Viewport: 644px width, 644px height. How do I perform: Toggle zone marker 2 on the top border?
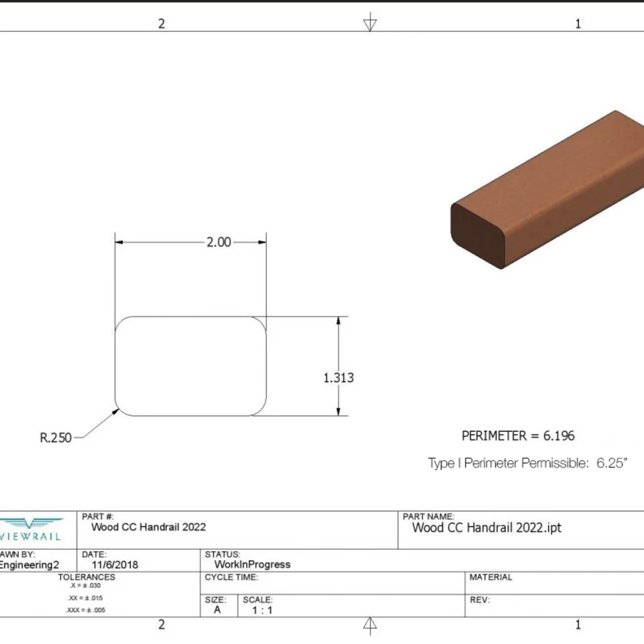tap(162, 23)
